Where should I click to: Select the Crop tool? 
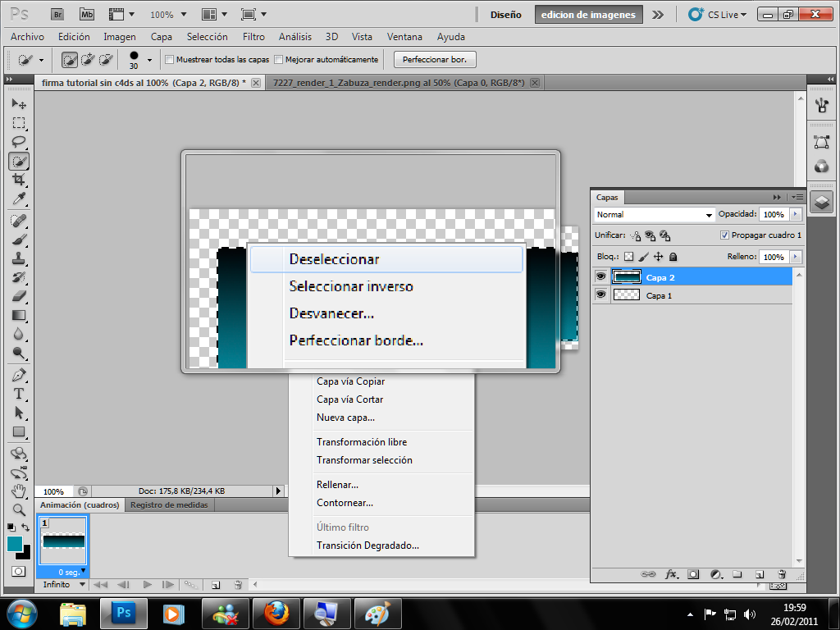coord(19,180)
